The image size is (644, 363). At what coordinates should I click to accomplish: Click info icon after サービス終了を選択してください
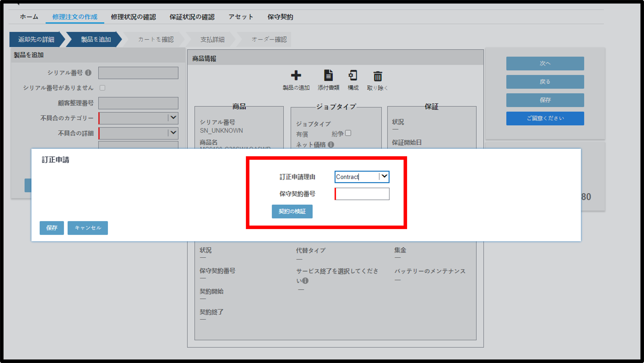pos(305,281)
